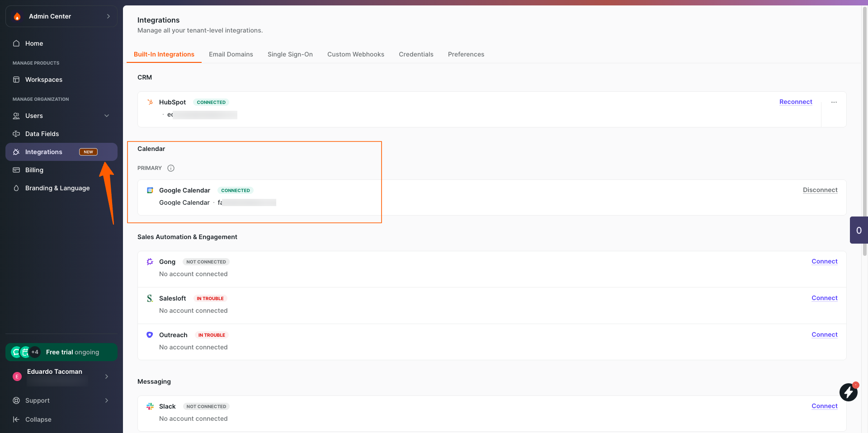Open HubSpot three-dot options menu

click(834, 102)
